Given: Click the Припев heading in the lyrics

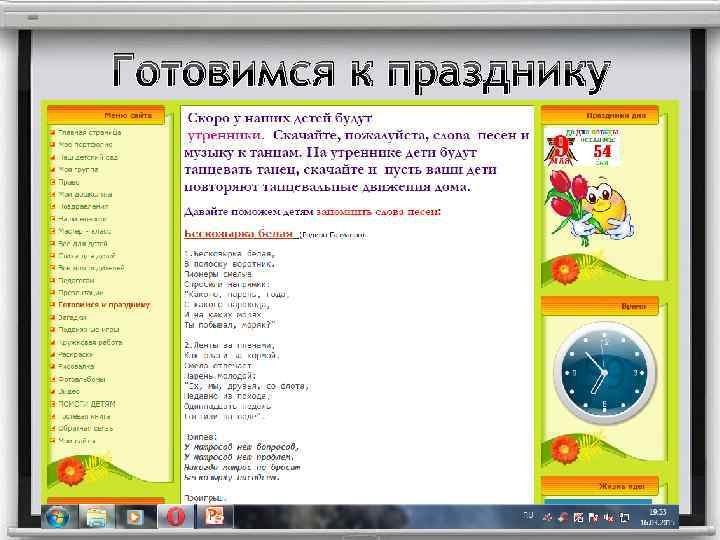Looking at the screenshot, I should [201, 436].
